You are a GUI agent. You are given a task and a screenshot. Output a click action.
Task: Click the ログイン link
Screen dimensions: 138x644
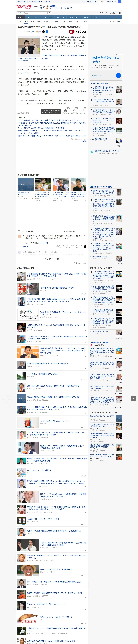coord(42,8)
